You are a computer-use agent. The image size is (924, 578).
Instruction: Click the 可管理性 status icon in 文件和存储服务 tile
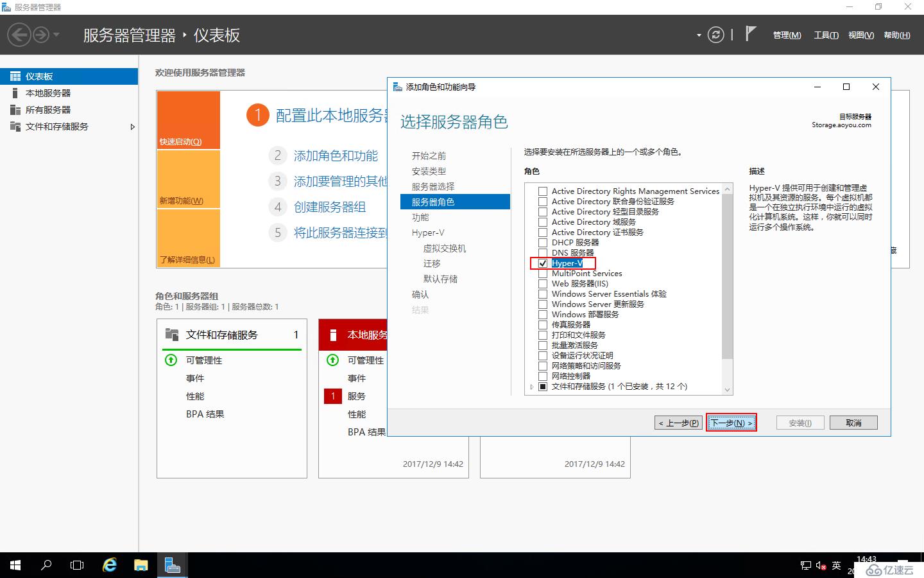tap(171, 360)
